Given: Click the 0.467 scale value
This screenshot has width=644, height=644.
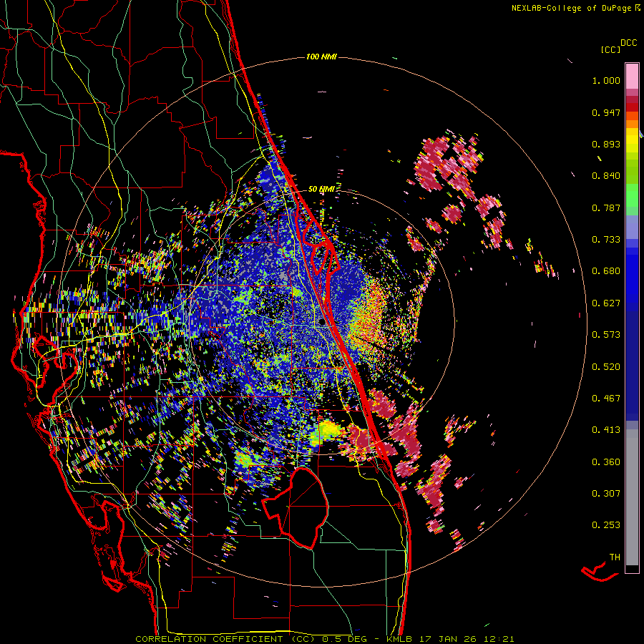Looking at the screenshot, I should pos(606,399).
